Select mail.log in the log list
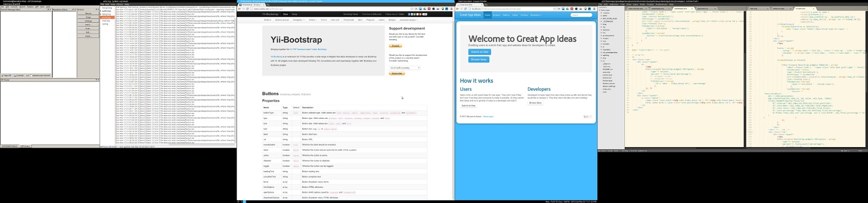The height and width of the screenshot is (203, 868). [x=106, y=21]
